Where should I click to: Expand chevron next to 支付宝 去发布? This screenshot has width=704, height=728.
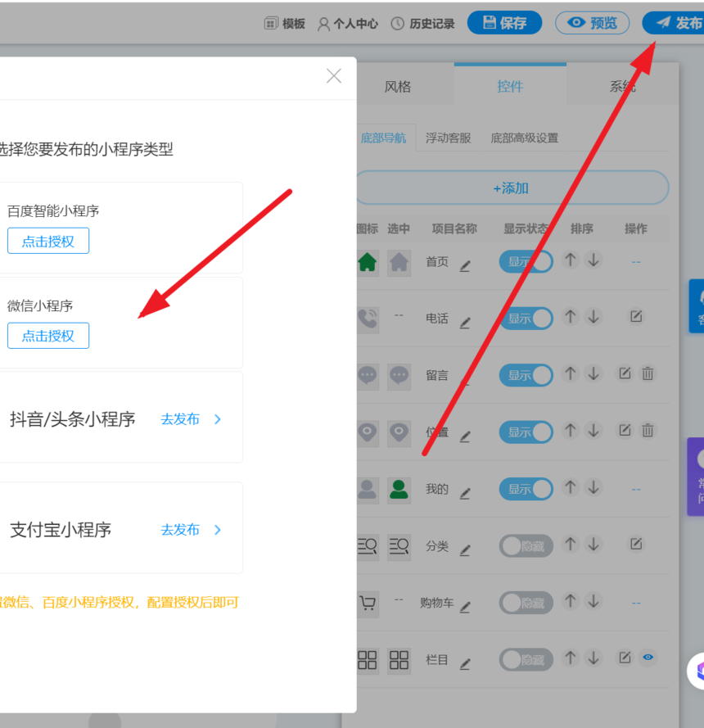218,530
